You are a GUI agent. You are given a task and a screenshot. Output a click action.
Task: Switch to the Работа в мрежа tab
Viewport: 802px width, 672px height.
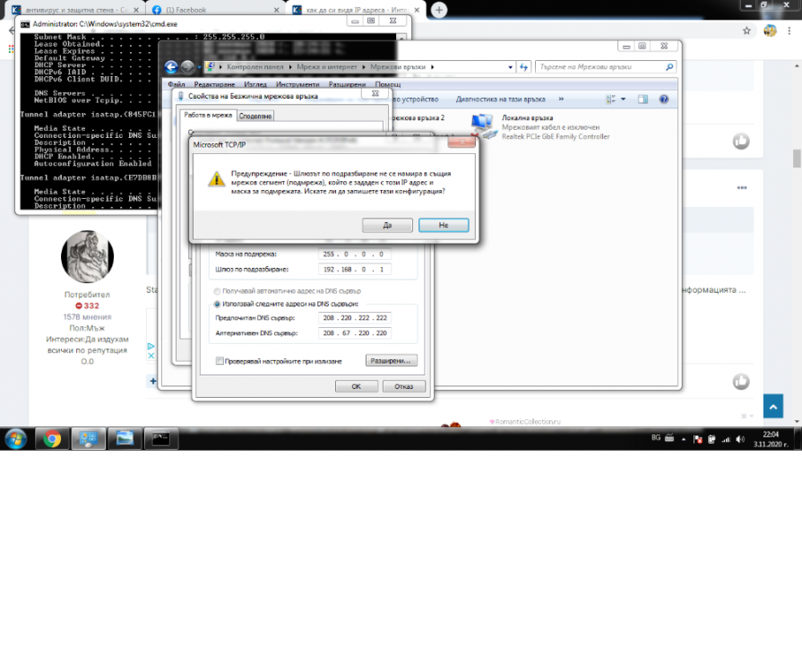pyautogui.click(x=208, y=115)
